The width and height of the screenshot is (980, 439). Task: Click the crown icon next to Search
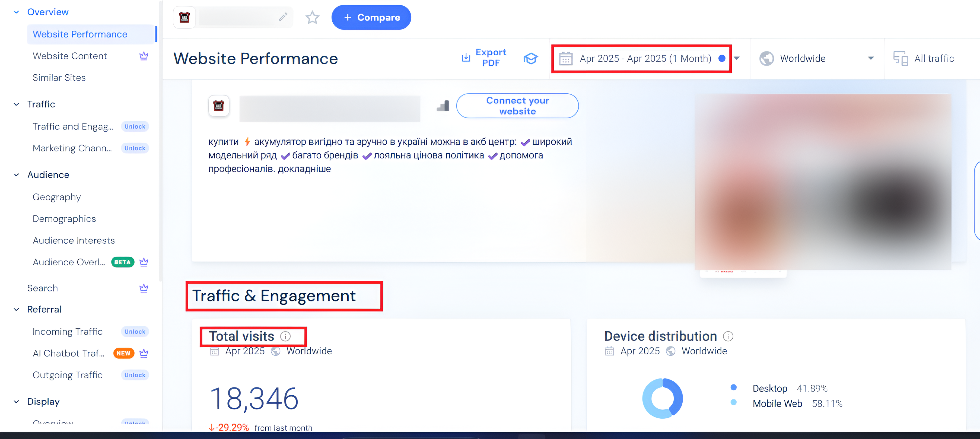pyautogui.click(x=144, y=288)
